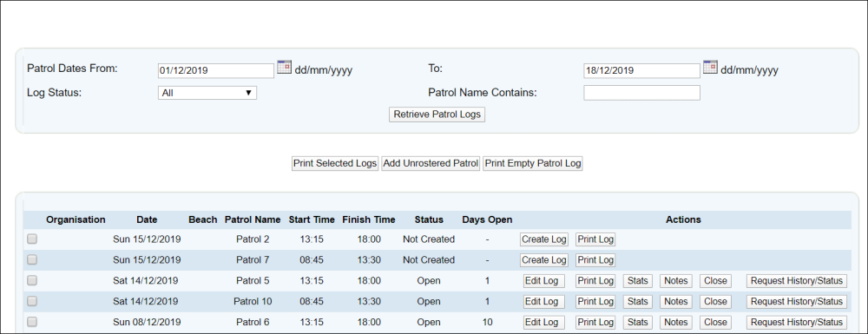The height and width of the screenshot is (334, 868).
Task: Click the Days Open column header
Action: [487, 219]
